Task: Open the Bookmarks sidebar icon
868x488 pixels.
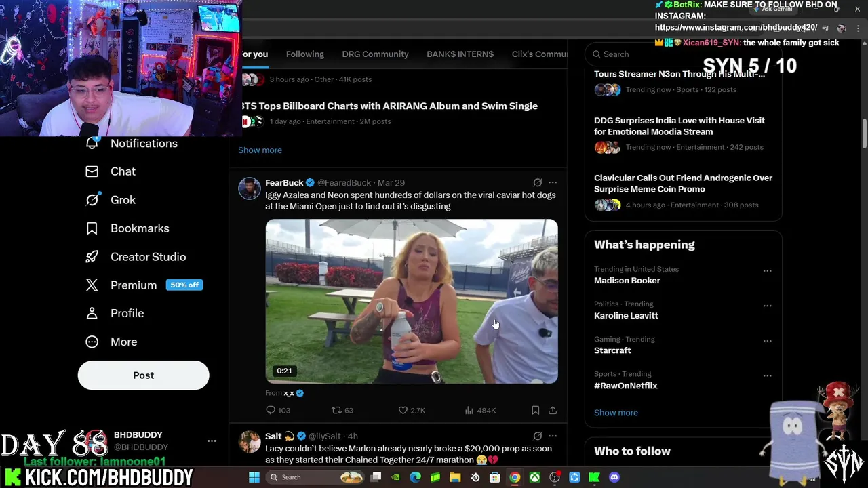Action: tap(92, 228)
